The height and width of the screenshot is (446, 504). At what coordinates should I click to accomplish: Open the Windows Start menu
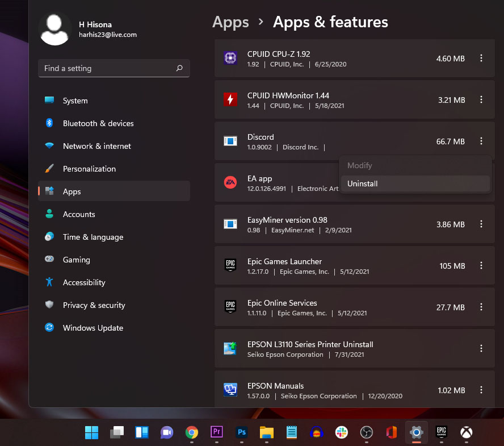click(91, 432)
